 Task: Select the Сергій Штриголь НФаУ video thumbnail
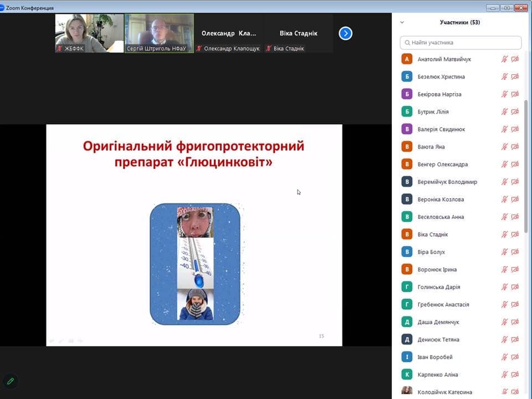[159, 33]
